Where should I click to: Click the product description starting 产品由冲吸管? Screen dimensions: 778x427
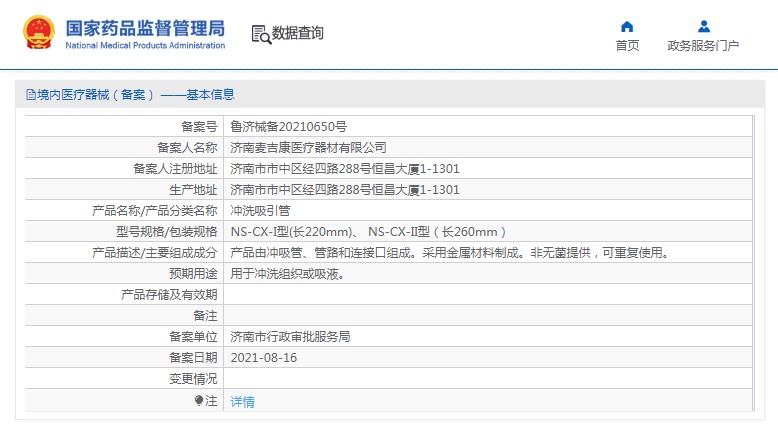450,253
